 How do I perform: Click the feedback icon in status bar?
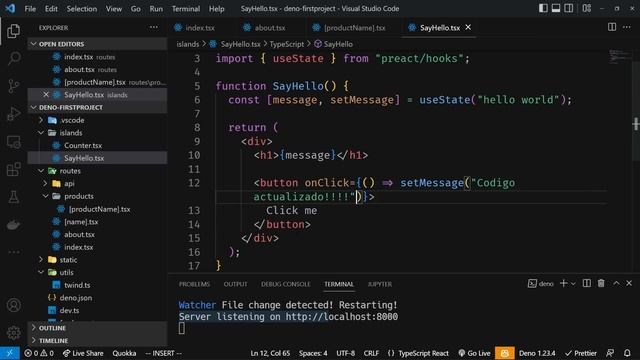pos(610,353)
